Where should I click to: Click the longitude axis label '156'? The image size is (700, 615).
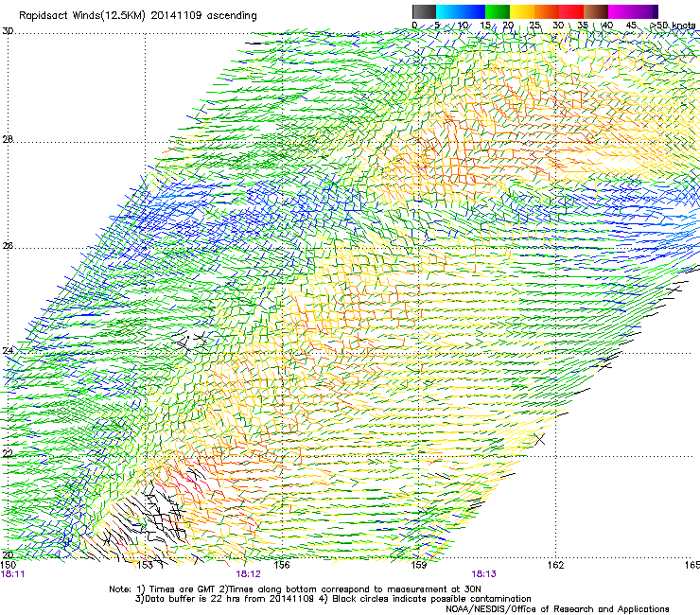tap(282, 565)
